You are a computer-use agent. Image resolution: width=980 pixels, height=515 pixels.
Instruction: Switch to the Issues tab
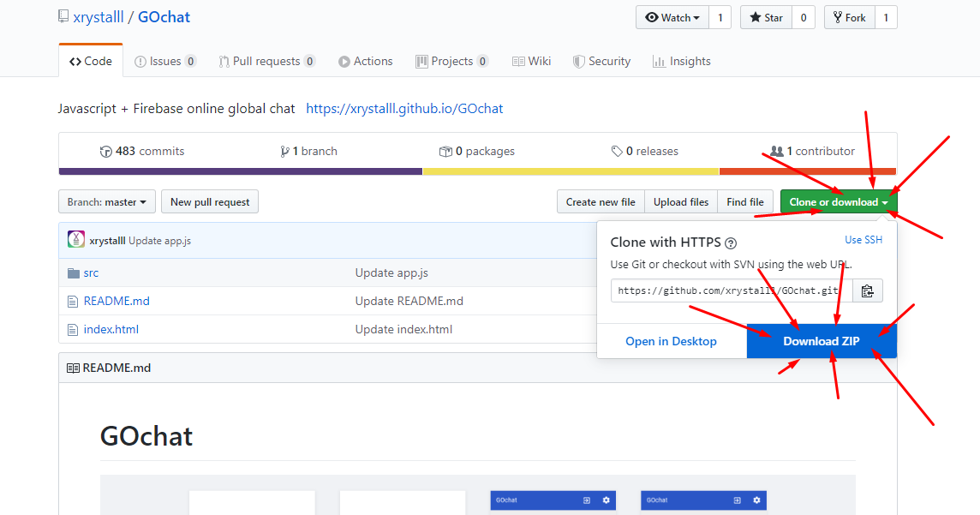tap(165, 62)
